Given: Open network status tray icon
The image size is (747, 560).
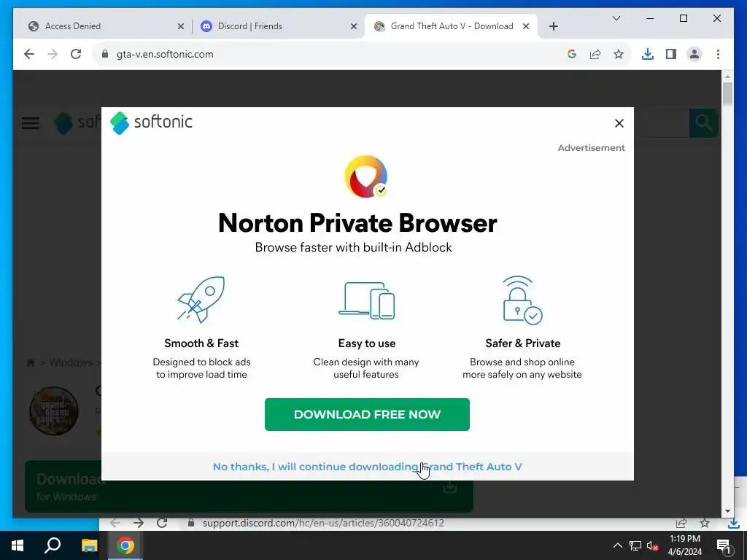Looking at the screenshot, I should [635, 545].
